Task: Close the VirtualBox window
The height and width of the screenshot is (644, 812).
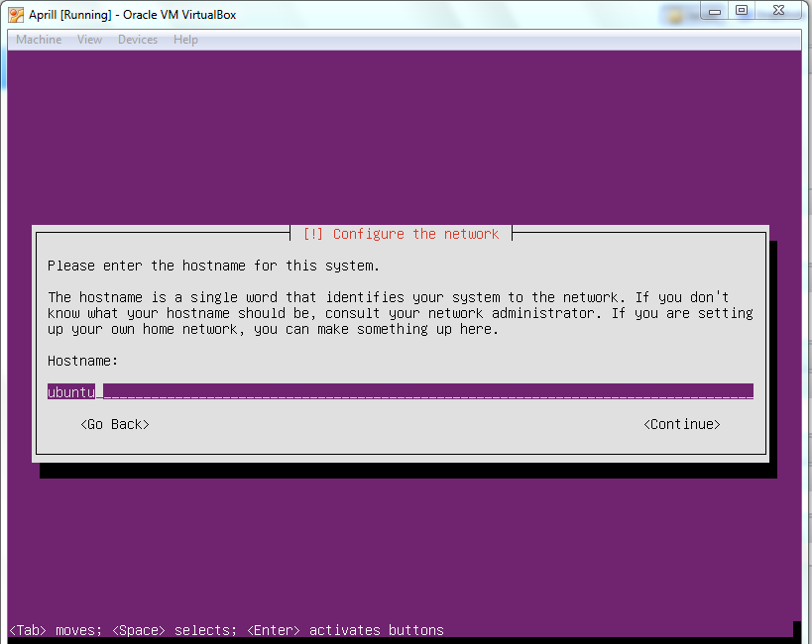Action: [778, 10]
